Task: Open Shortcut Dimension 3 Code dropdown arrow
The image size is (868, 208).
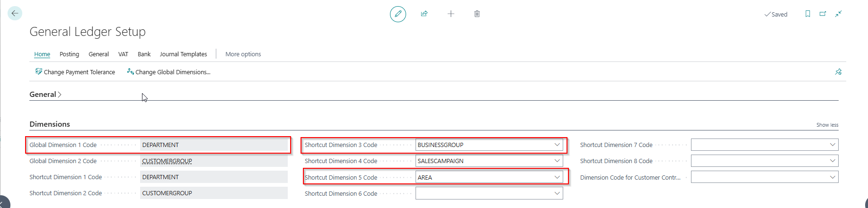Action: (x=557, y=145)
